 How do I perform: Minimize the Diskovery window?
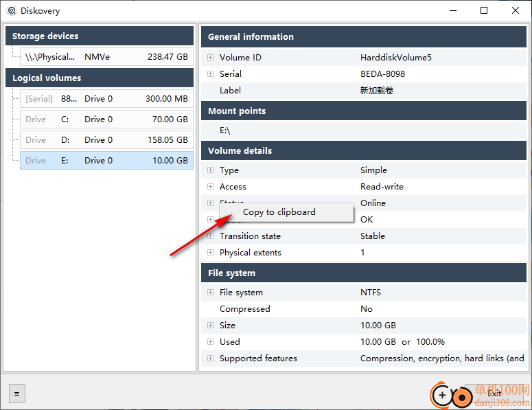453,10
